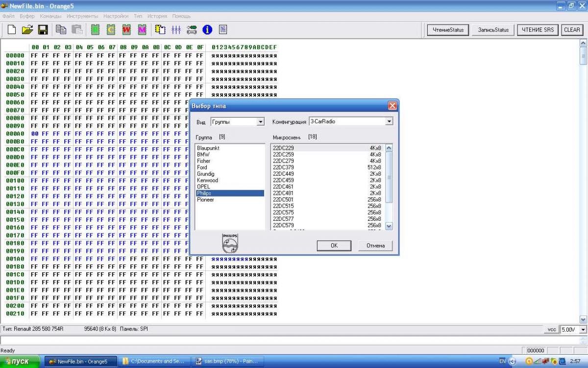The width and height of the screenshot is (588, 368).
Task: Select BMW in the group list
Action: (229, 154)
